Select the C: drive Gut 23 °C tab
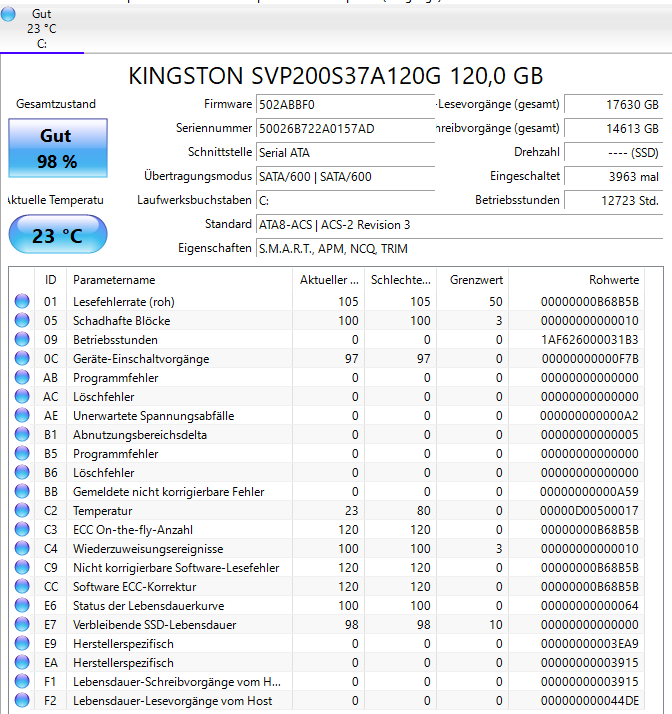The height and width of the screenshot is (714, 672). [x=42, y=29]
